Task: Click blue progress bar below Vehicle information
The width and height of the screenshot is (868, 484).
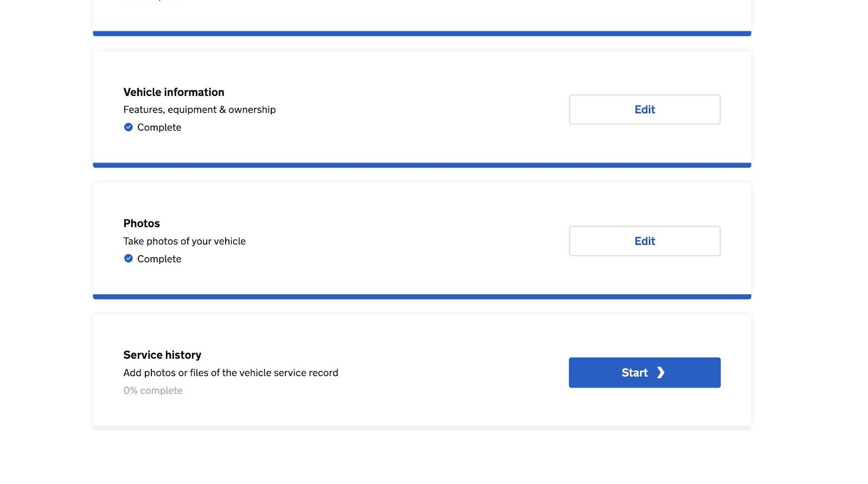Action: (x=422, y=165)
